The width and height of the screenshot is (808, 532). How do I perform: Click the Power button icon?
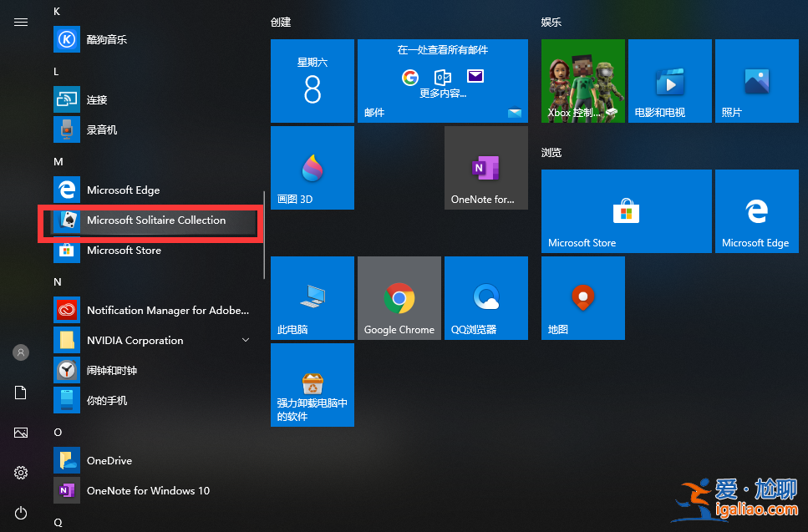(21, 513)
